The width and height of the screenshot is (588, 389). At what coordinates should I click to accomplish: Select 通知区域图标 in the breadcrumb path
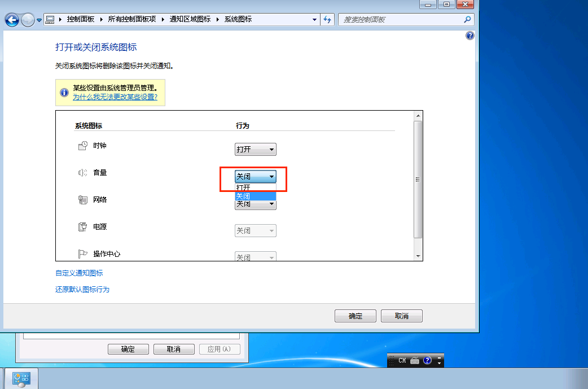(x=190, y=19)
